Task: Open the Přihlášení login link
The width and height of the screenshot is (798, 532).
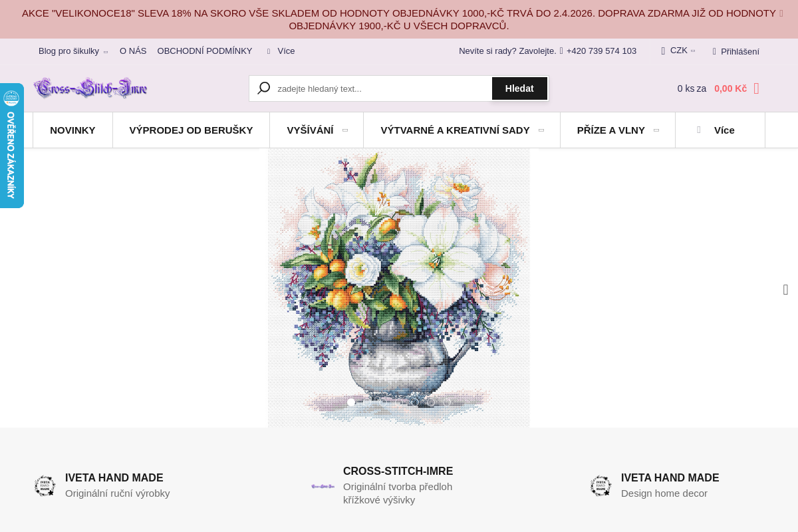Action: tap(735, 51)
